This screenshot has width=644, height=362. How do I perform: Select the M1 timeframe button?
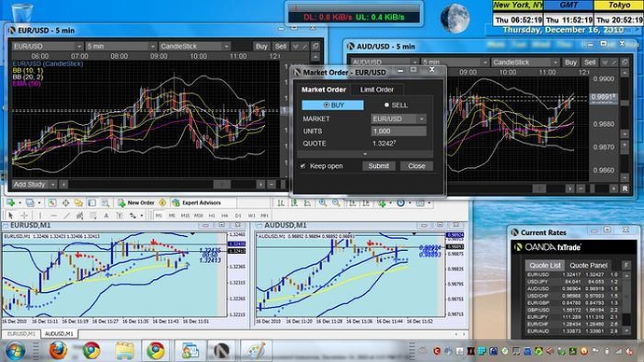point(159,216)
